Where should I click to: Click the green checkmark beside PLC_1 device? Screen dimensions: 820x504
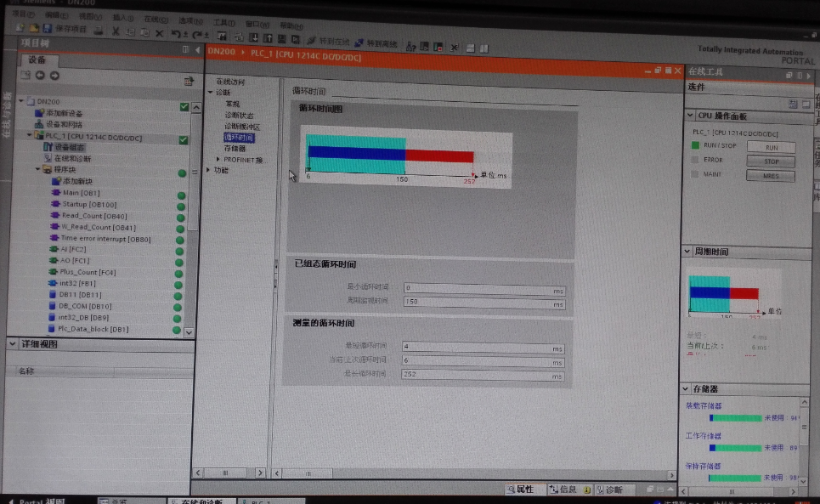pos(183,139)
